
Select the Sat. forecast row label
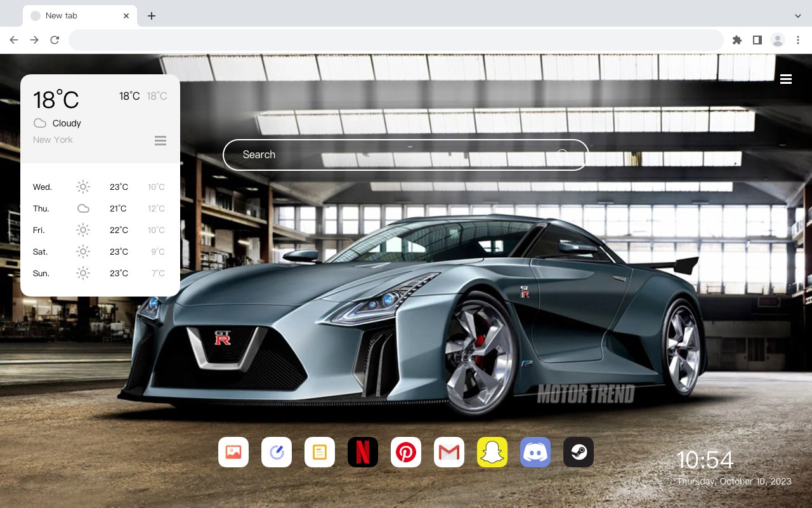pos(41,251)
